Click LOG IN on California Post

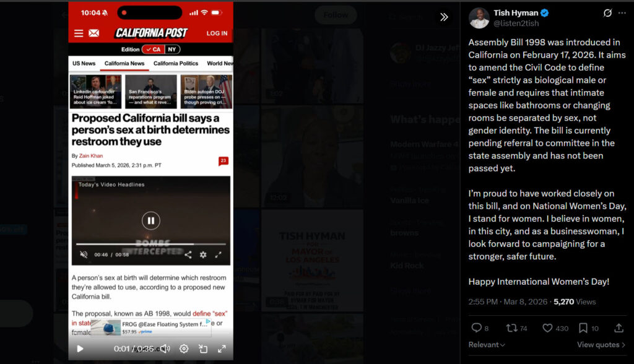click(217, 33)
